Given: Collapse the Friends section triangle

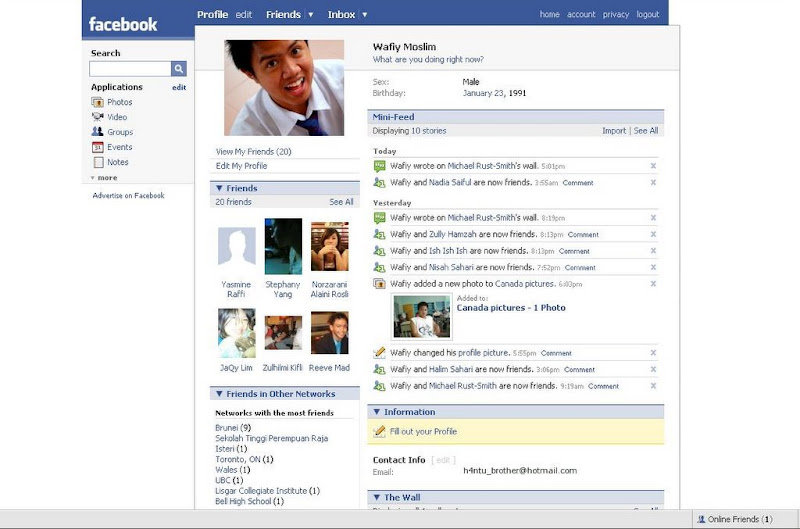Looking at the screenshot, I should (219, 188).
